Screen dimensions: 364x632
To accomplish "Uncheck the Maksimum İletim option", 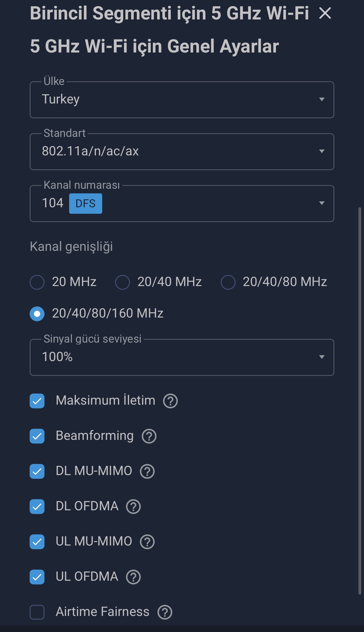I will click(x=37, y=401).
